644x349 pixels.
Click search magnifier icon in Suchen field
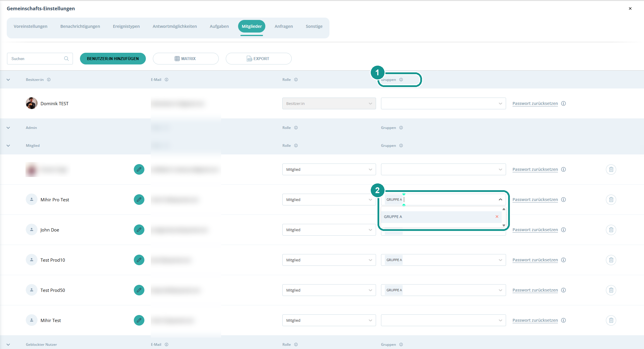pyautogui.click(x=66, y=59)
